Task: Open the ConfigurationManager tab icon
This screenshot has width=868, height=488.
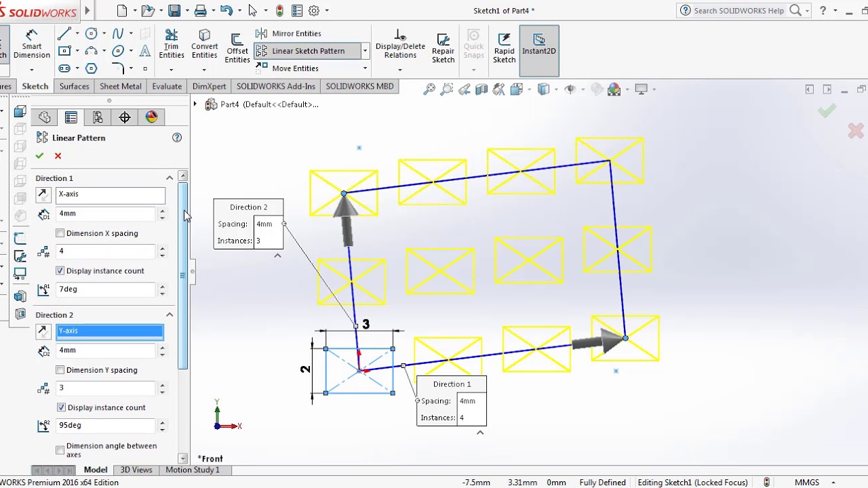Action: point(98,117)
